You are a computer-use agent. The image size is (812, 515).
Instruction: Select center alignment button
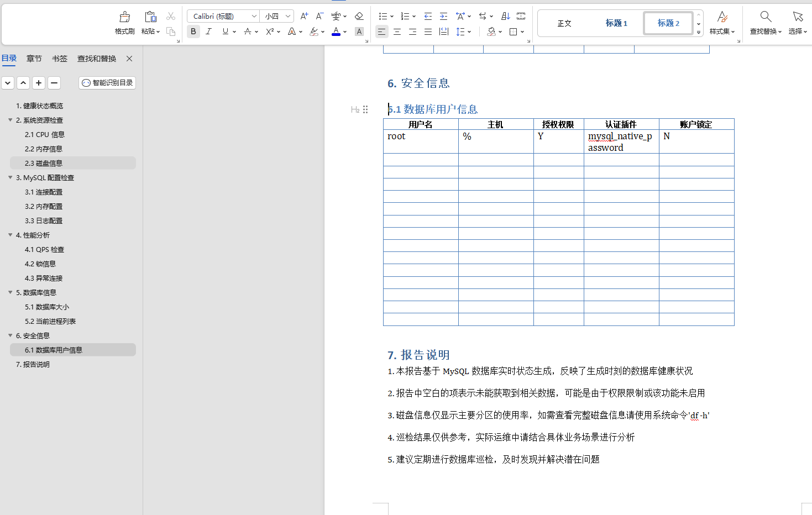(397, 31)
